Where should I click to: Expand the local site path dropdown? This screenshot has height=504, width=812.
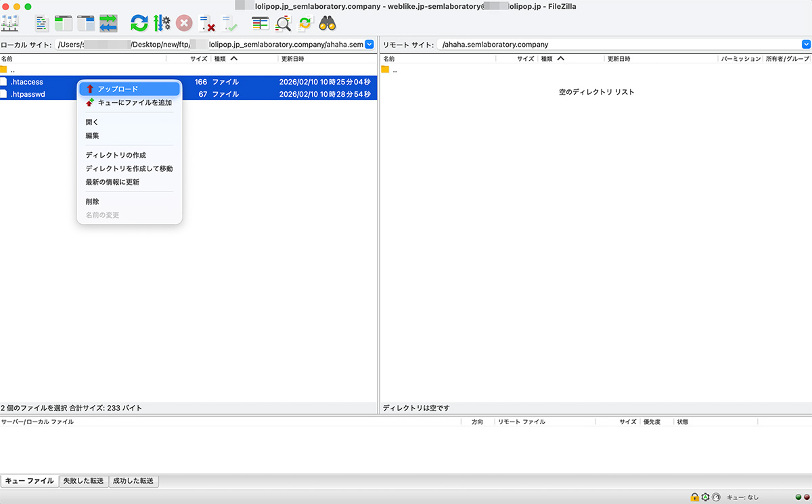pos(369,45)
